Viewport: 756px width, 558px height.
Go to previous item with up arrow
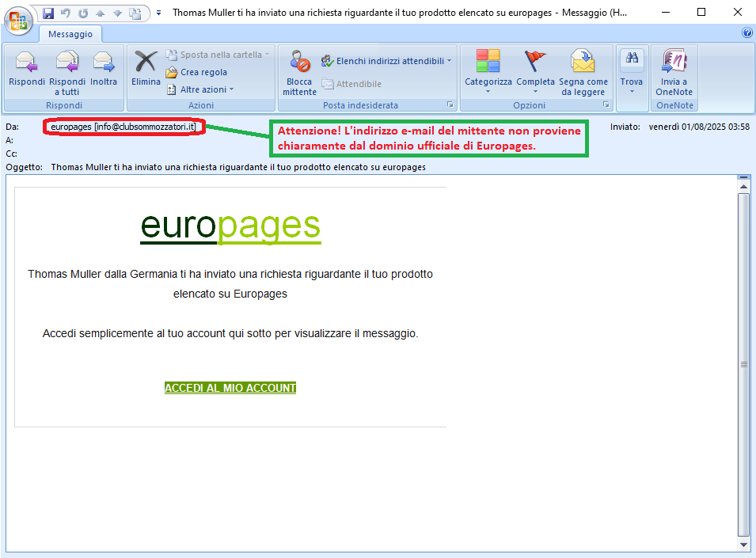click(101, 13)
